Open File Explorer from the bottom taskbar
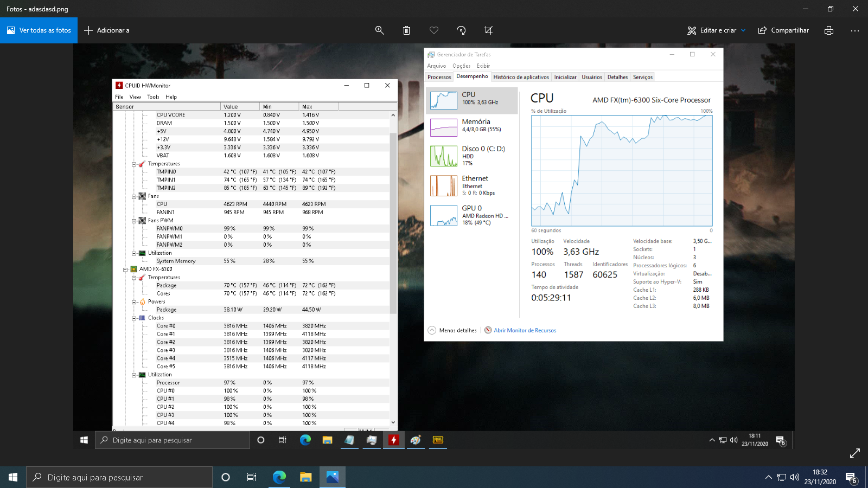Image resolution: width=868 pixels, height=488 pixels. (306, 477)
